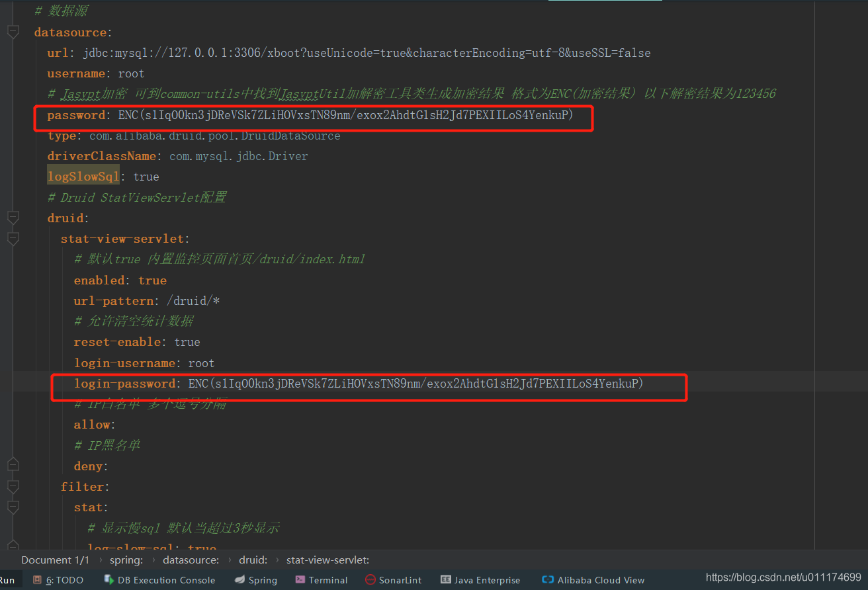This screenshot has width=868, height=590.
Task: Open Alibaba Cloud View tool window
Action: click(x=593, y=580)
